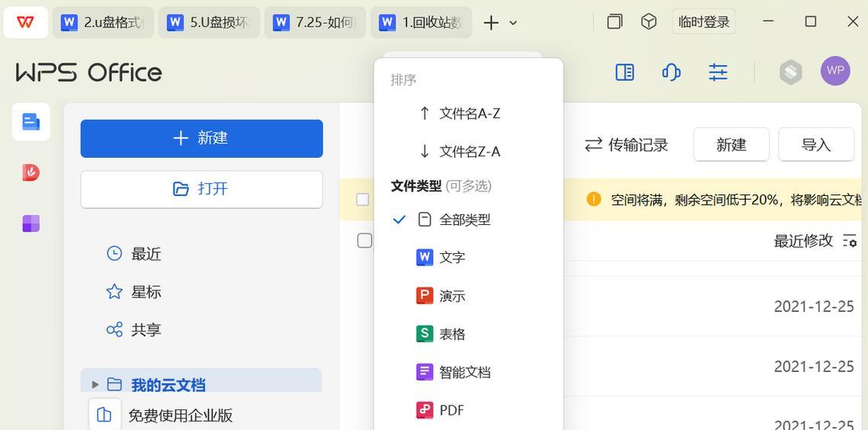Screen dimensions: 868x430
Task: Switch to the 7.25-如何 document tab
Action: (x=315, y=22)
